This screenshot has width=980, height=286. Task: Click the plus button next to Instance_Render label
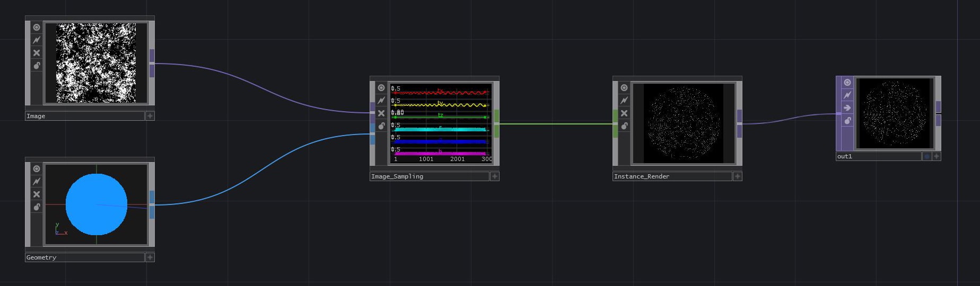click(738, 176)
